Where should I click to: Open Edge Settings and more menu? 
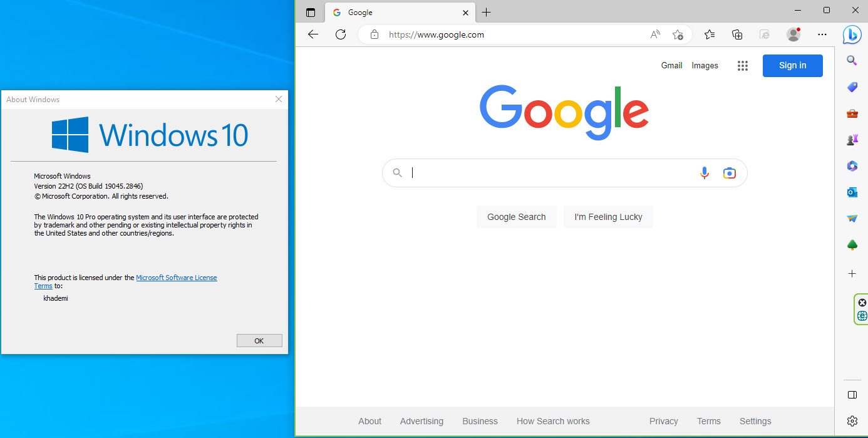(x=822, y=34)
